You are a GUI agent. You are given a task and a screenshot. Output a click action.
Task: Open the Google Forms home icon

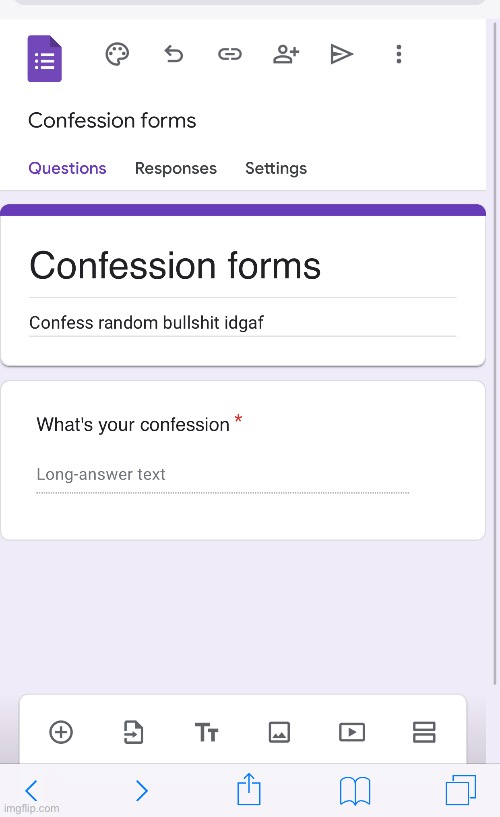(45, 58)
